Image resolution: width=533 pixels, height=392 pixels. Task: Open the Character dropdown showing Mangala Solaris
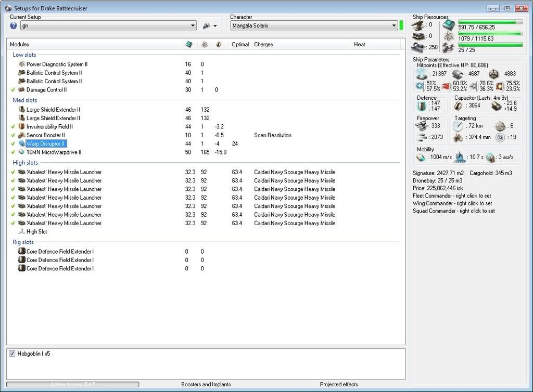click(394, 25)
